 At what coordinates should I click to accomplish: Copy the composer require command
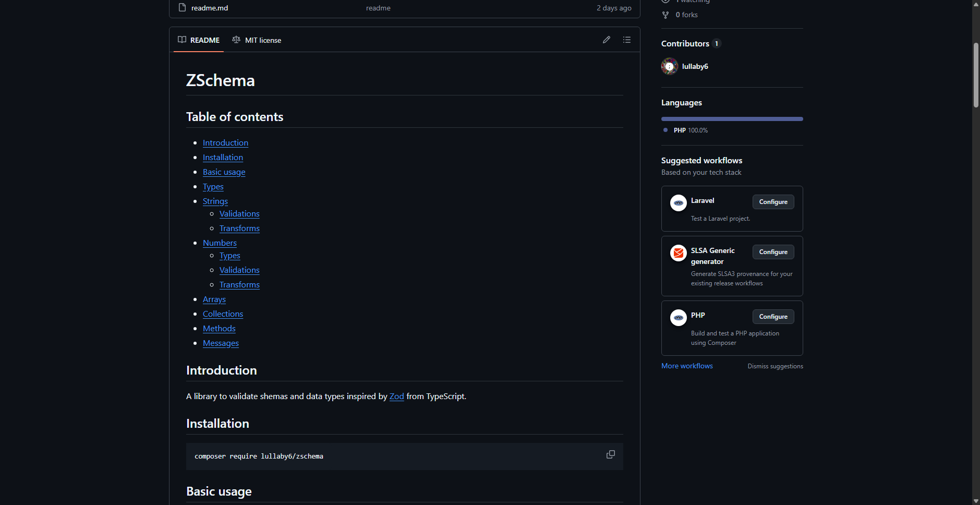click(x=611, y=454)
